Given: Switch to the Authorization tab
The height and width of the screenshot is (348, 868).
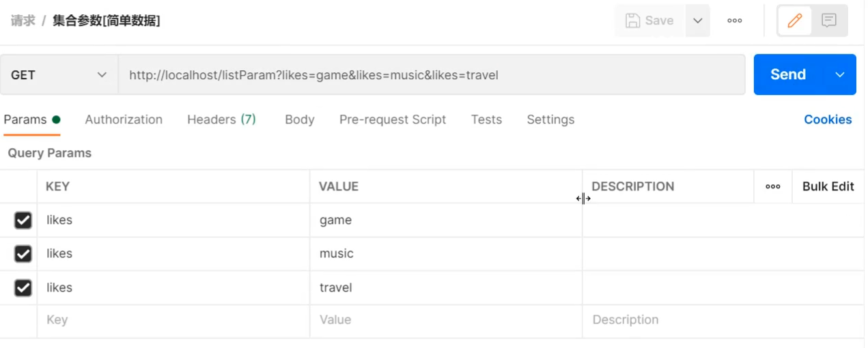Looking at the screenshot, I should (124, 119).
